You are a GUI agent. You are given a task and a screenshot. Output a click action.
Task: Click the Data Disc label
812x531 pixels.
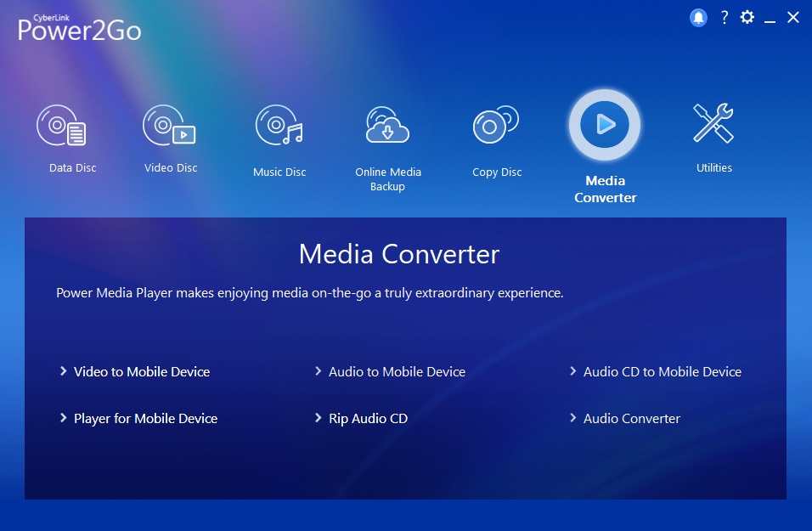click(x=72, y=168)
